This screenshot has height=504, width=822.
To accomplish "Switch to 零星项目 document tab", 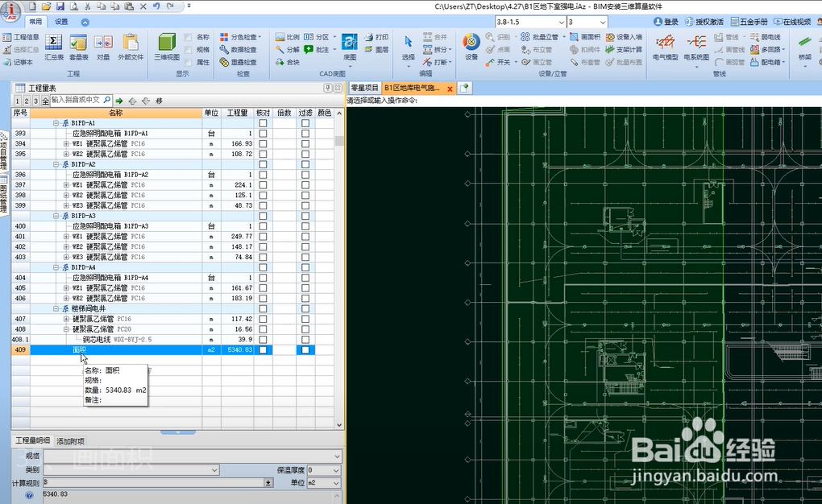I will tap(364, 88).
